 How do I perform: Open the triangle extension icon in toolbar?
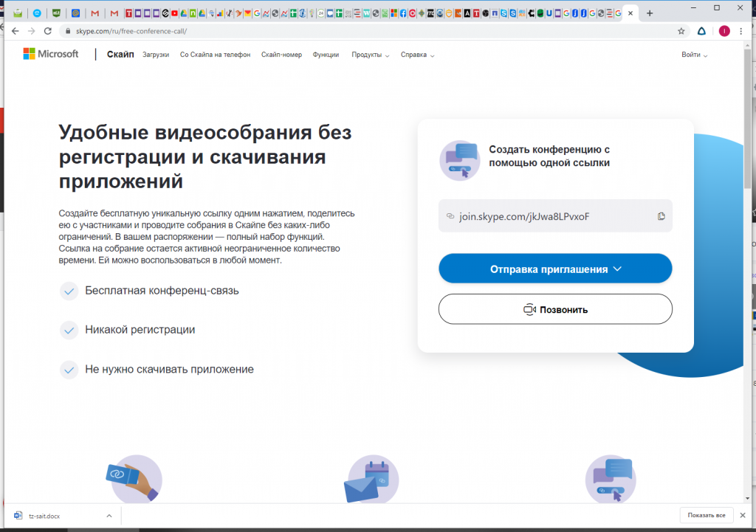point(701,31)
